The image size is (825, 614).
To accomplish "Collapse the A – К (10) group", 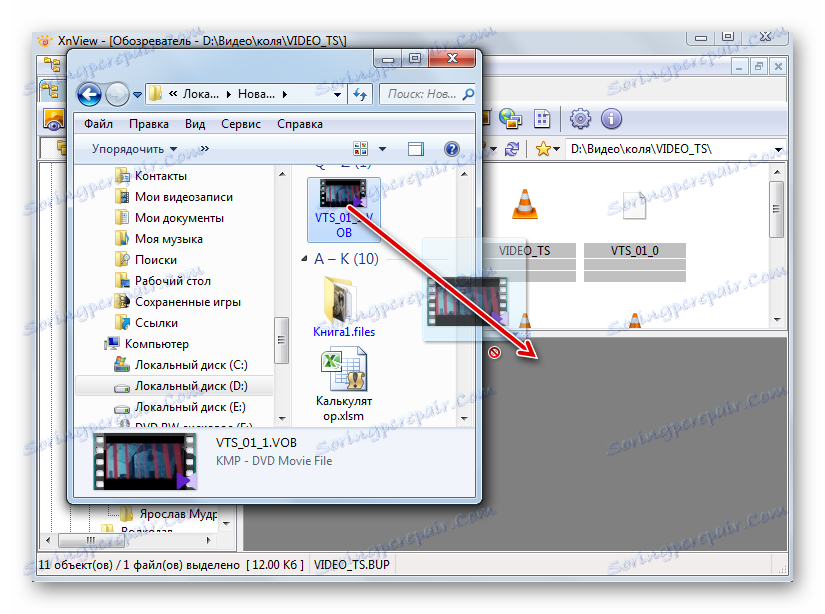I will pos(304,258).
